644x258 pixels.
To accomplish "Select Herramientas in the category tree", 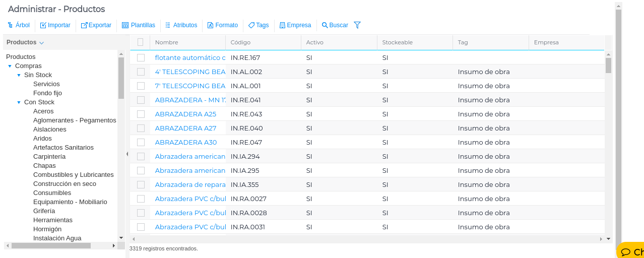I will coord(53,220).
